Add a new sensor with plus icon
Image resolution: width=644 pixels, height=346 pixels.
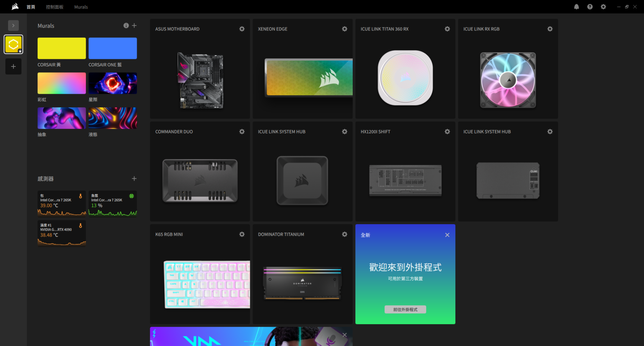pos(134,178)
